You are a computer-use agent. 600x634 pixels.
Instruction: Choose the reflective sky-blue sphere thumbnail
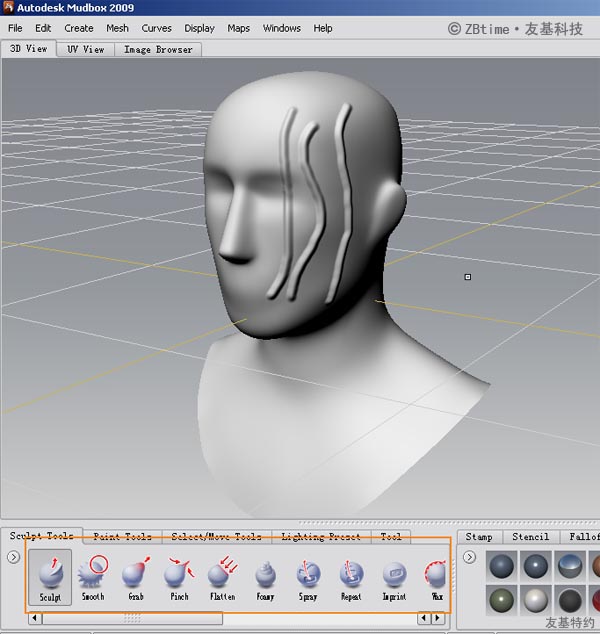coord(570,565)
